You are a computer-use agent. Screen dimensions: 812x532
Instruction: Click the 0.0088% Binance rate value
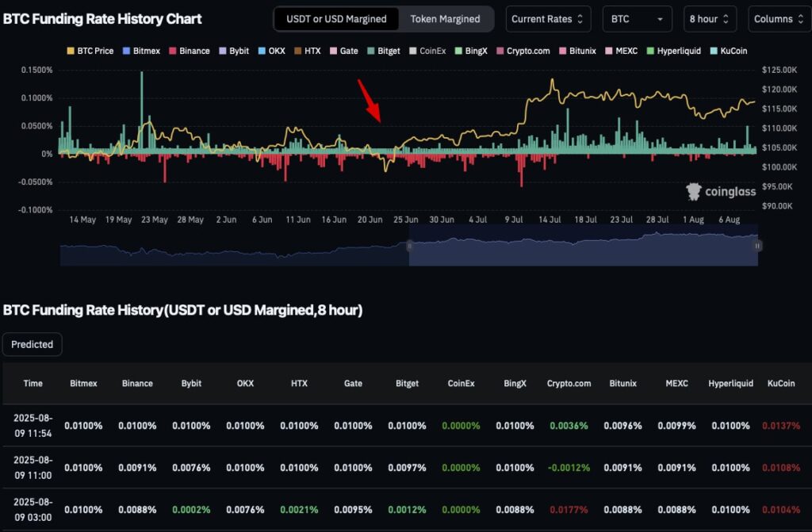coord(137,510)
